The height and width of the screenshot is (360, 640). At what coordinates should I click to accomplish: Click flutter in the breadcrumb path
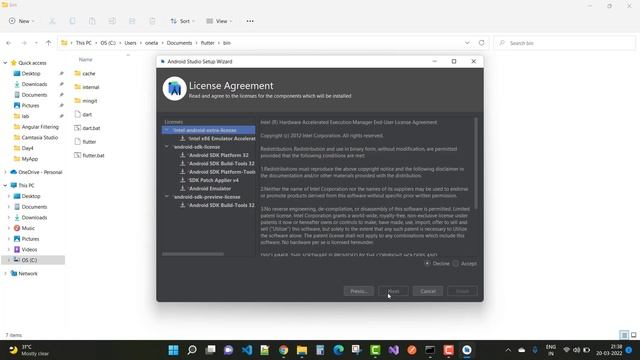[207, 43]
